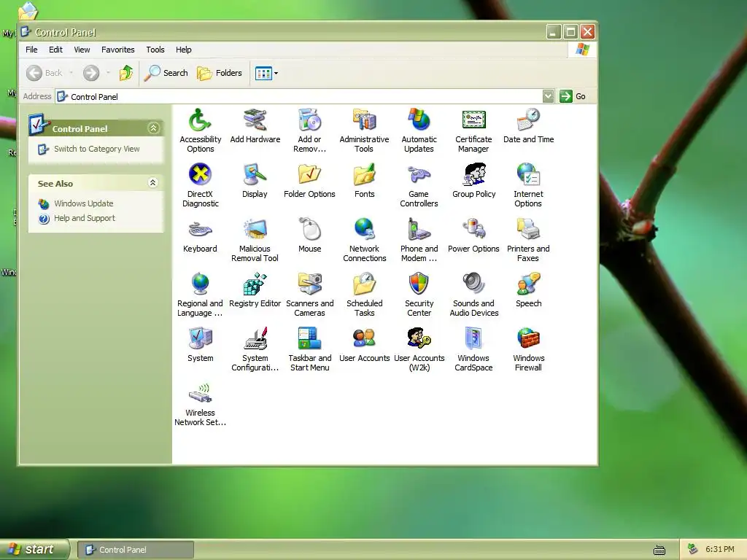Open Windows Update link
The height and width of the screenshot is (560, 747).
pyautogui.click(x=83, y=204)
